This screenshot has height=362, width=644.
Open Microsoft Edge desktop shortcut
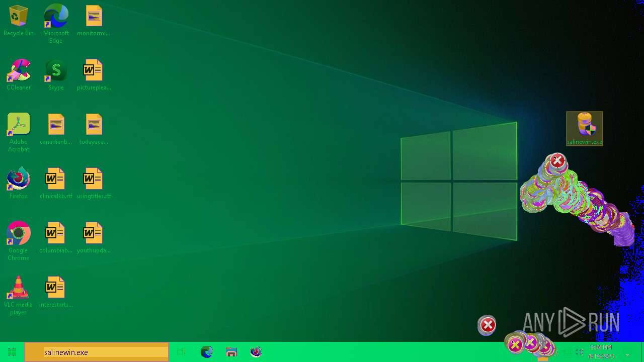(56, 24)
